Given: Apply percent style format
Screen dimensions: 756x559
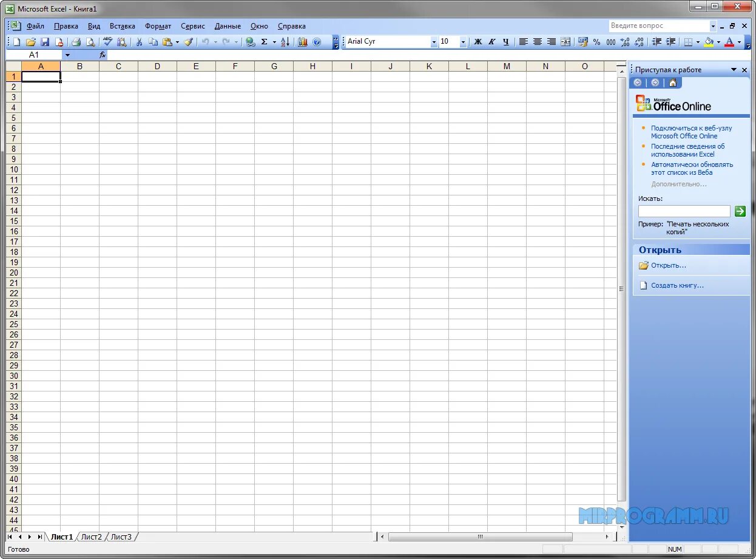Looking at the screenshot, I should pos(597,42).
